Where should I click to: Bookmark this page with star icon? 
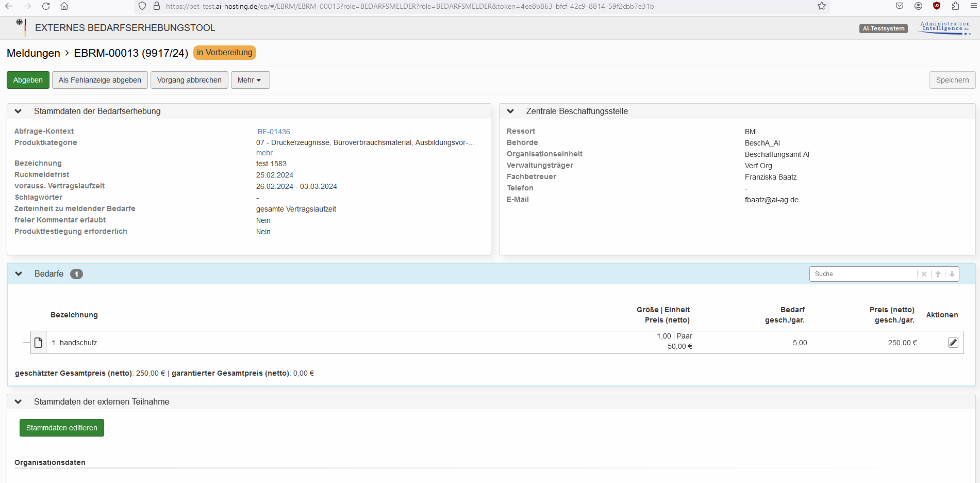click(822, 6)
